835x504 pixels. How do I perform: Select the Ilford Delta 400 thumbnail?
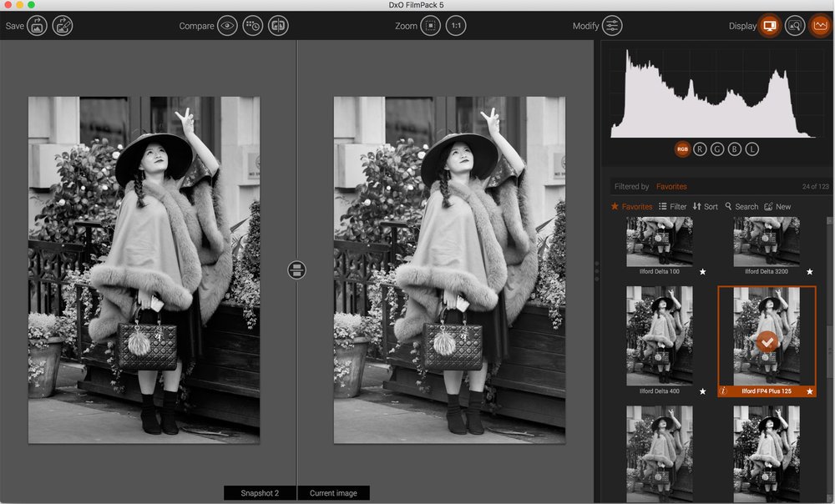pos(660,335)
